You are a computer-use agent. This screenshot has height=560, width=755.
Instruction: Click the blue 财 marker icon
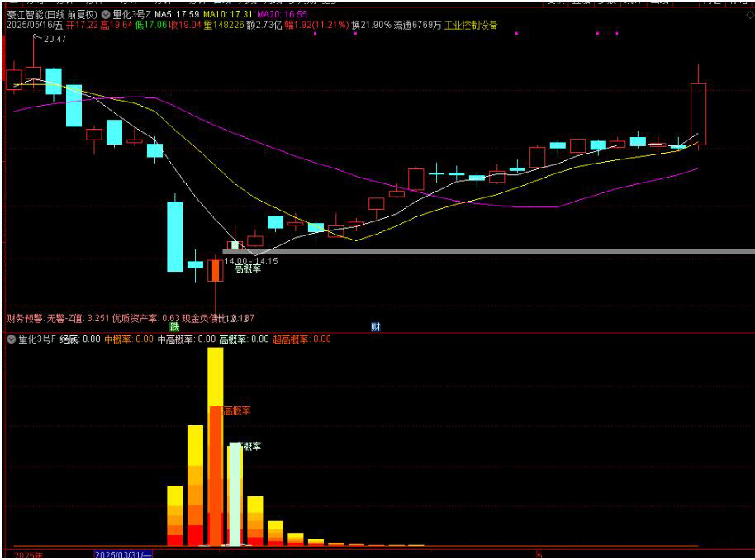click(x=375, y=327)
